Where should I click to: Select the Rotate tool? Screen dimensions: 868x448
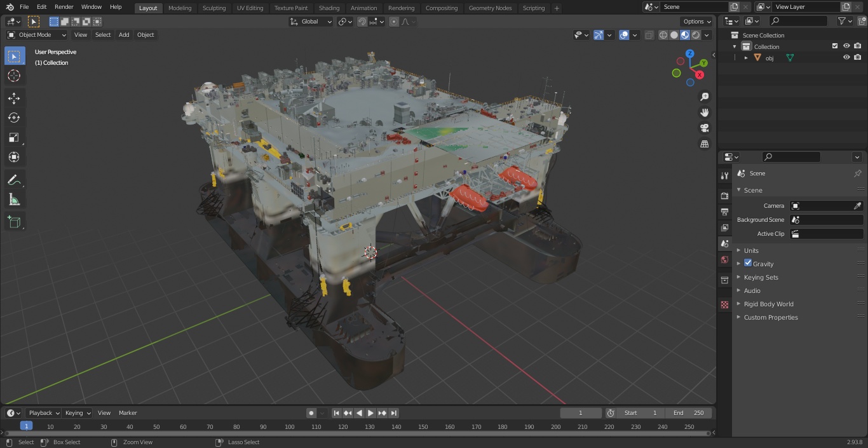[x=14, y=118]
